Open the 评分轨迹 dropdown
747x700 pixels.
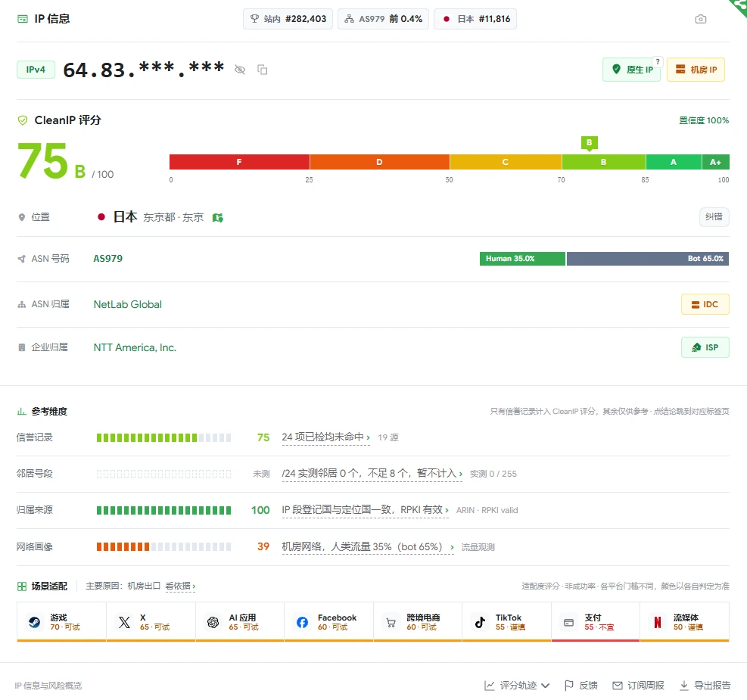pos(517,685)
